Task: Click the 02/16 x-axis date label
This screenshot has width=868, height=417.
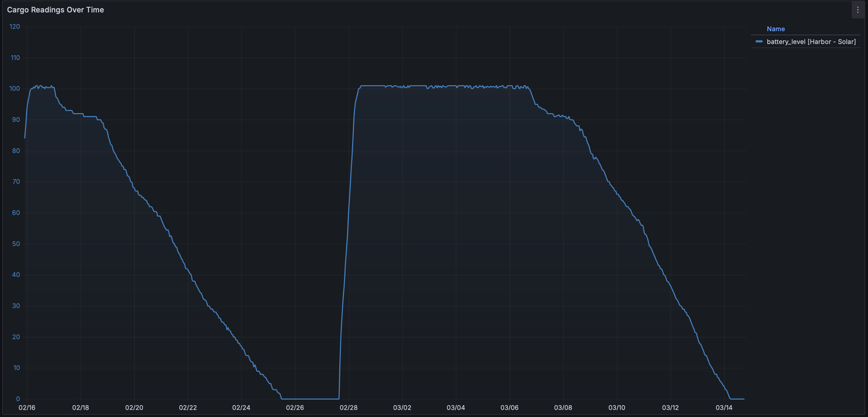Action: point(27,407)
